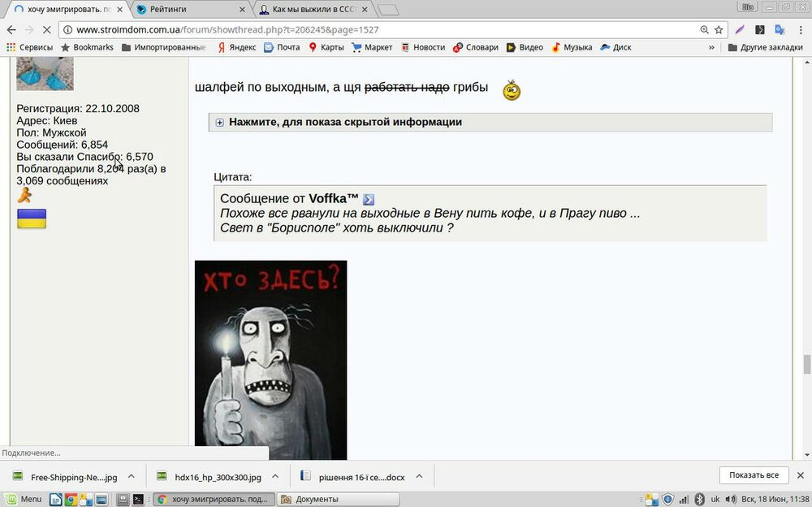Click the dark square extension icon

[x=760, y=30]
